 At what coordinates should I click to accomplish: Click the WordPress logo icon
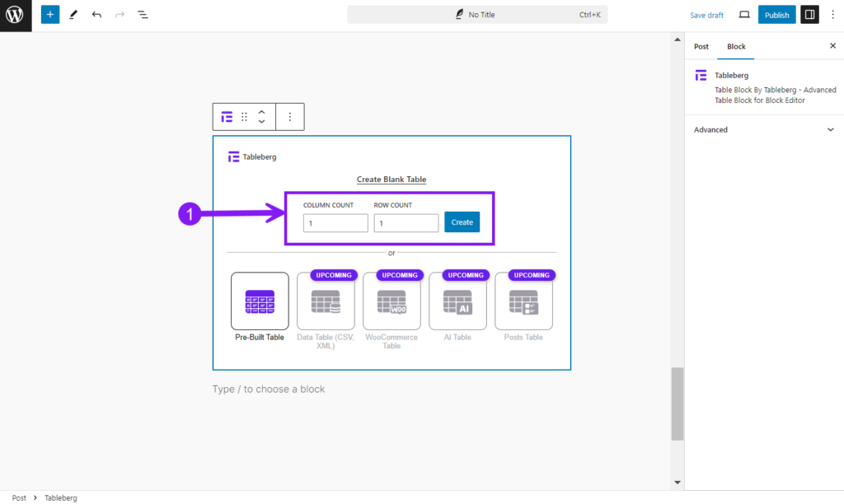point(16,15)
